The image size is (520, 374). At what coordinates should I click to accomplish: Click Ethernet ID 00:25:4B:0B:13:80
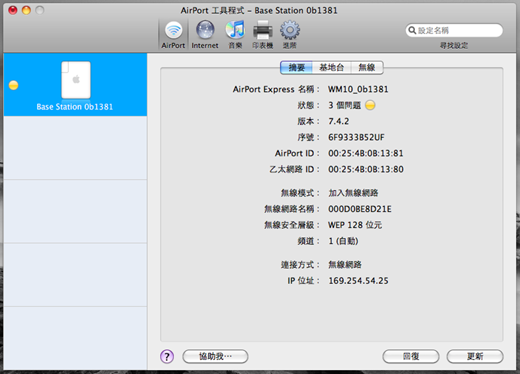[366, 169]
